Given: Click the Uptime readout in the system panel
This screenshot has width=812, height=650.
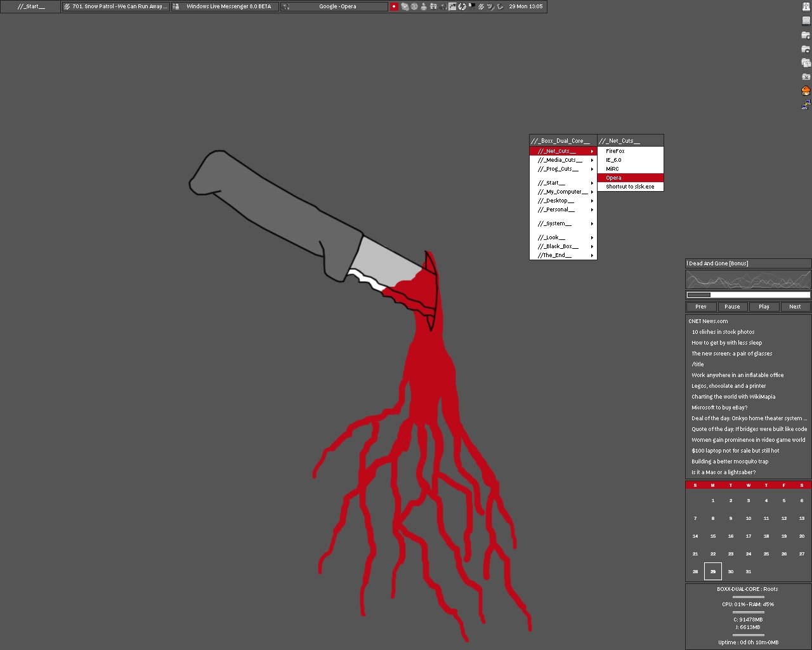Looking at the screenshot, I should tap(748, 642).
